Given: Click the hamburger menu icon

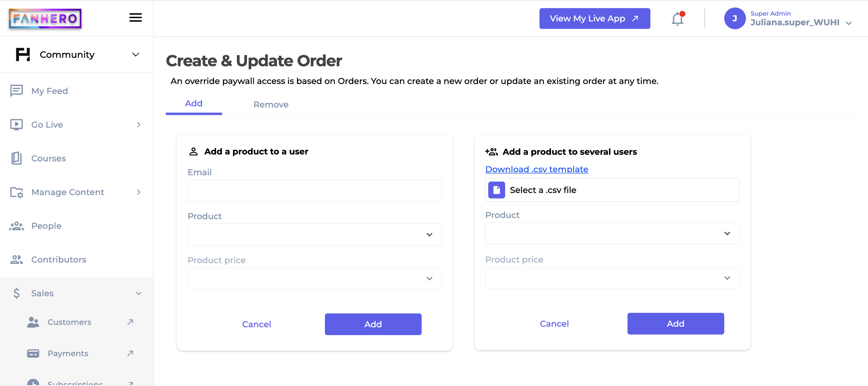Looking at the screenshot, I should tap(136, 18).
